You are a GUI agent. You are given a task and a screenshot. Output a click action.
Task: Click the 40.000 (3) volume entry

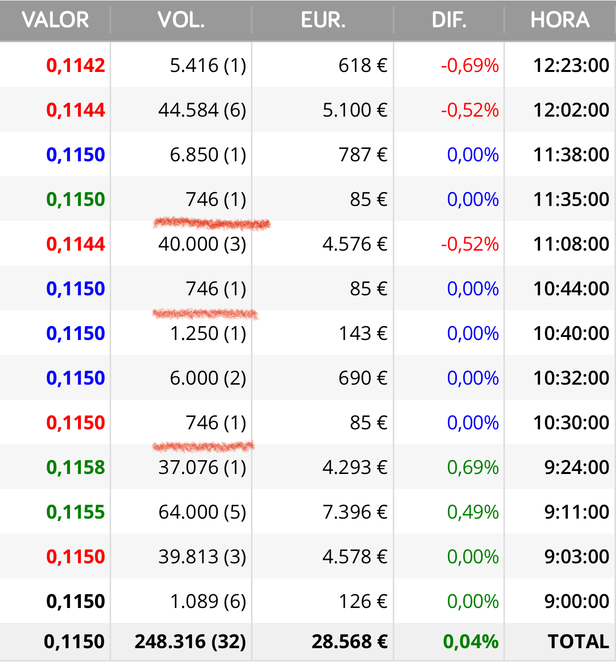(202, 244)
